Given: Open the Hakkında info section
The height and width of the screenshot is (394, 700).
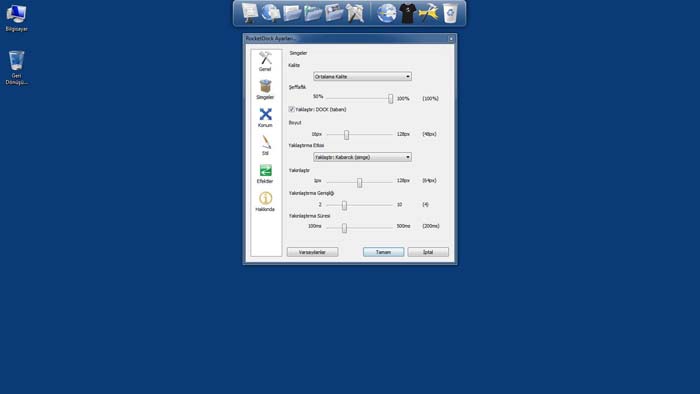Looking at the screenshot, I should click(x=265, y=202).
